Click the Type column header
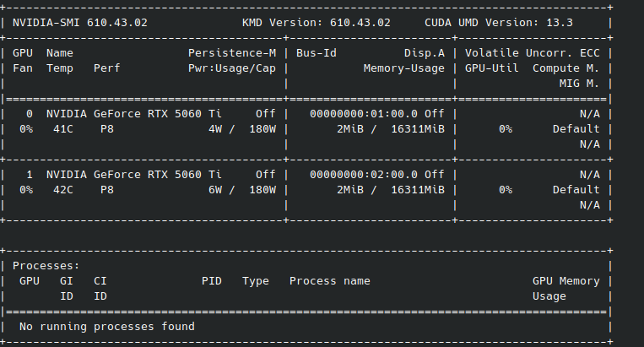This screenshot has width=644, height=347. 256,281
